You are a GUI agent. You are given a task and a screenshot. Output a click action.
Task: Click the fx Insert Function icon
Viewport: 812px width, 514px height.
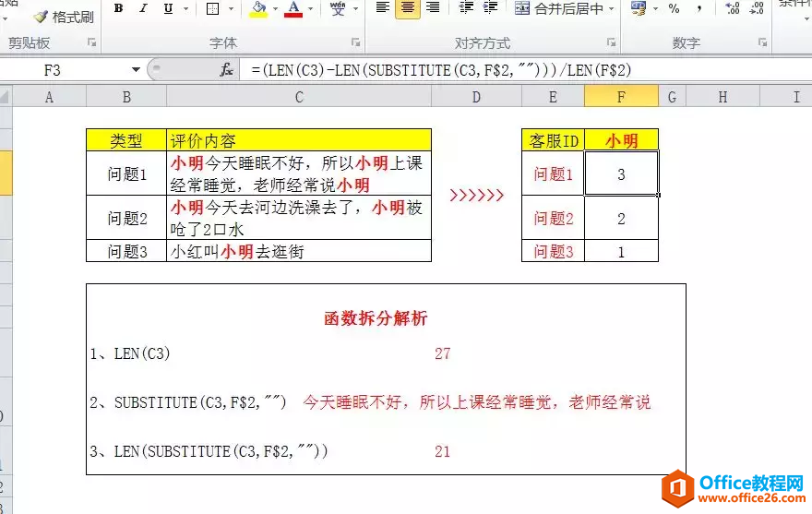pos(226,70)
